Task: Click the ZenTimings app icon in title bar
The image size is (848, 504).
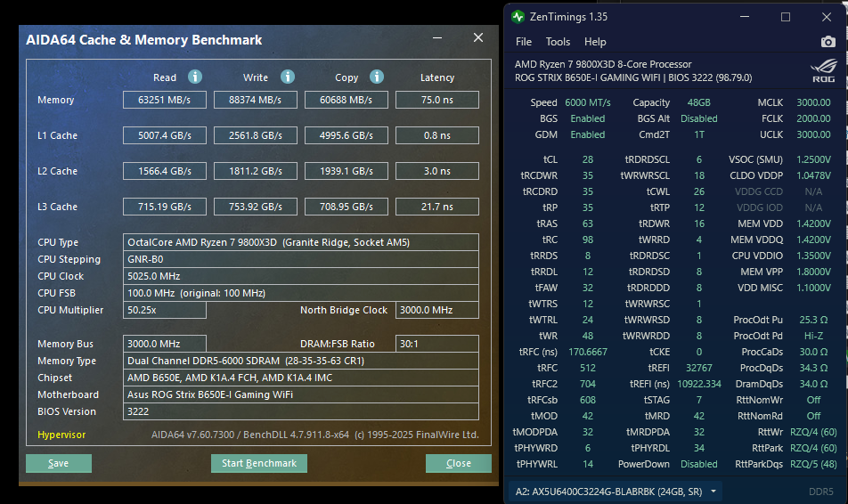Action: point(518,17)
